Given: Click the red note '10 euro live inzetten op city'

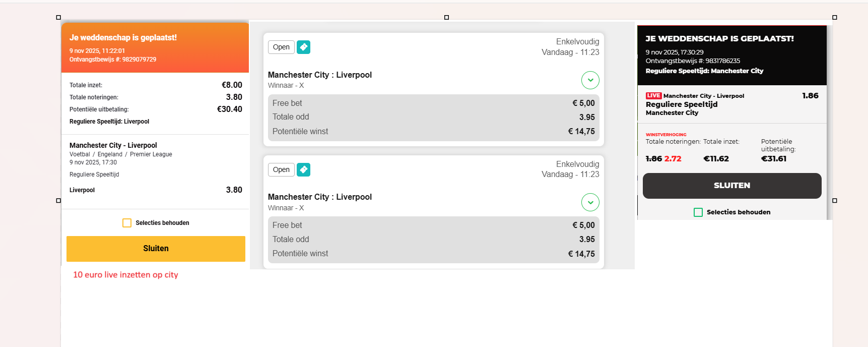Looking at the screenshot, I should (x=125, y=275).
